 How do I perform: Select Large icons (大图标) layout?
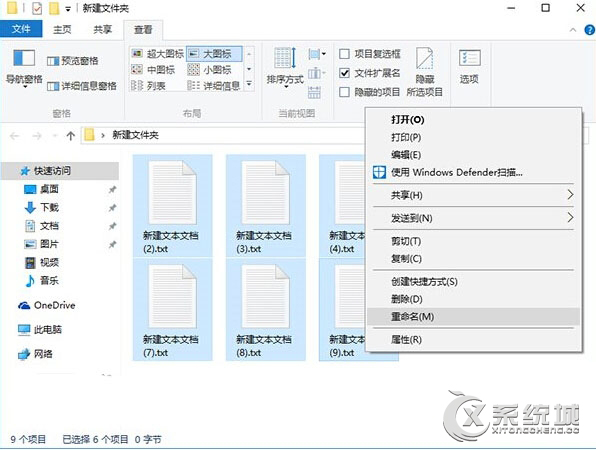(x=214, y=54)
